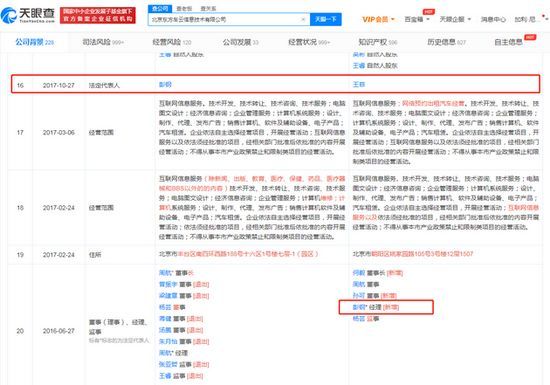Click the date 2016-06-27
This screenshot has height=385, width=550.
point(59,331)
